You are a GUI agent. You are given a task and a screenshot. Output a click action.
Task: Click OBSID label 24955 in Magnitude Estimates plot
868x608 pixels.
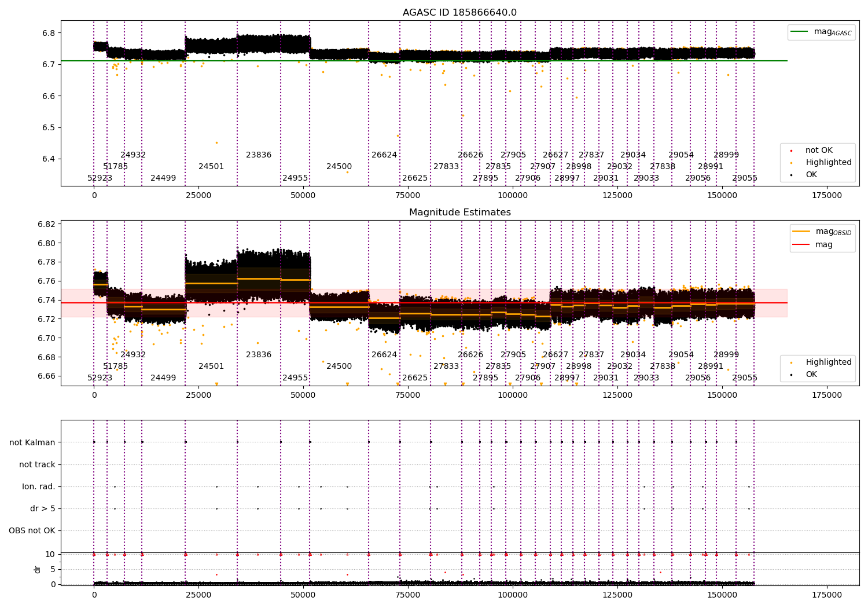[295, 378]
